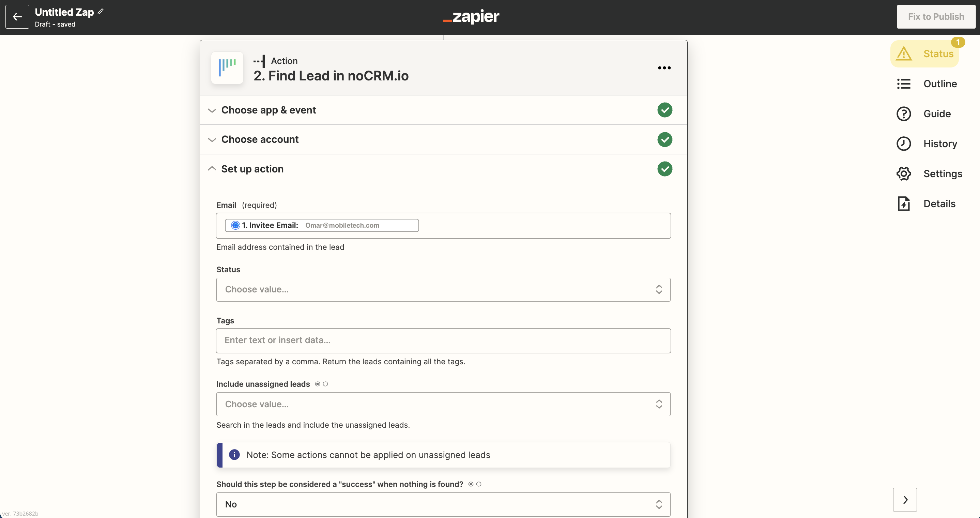This screenshot has width=980, height=518.
Task: Click the Calendly icon in Invitee Email pill
Action: (x=235, y=225)
